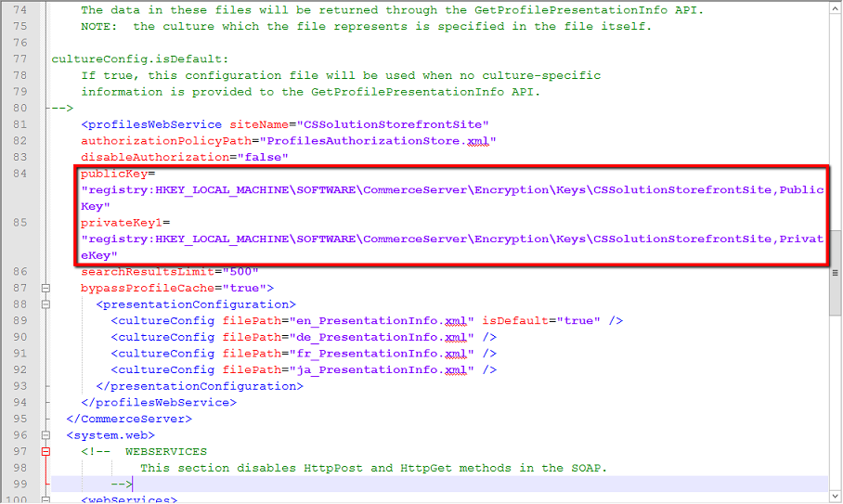Click the 'authorizationPolicyPath' attribute
The height and width of the screenshot is (504, 843).
pos(166,141)
